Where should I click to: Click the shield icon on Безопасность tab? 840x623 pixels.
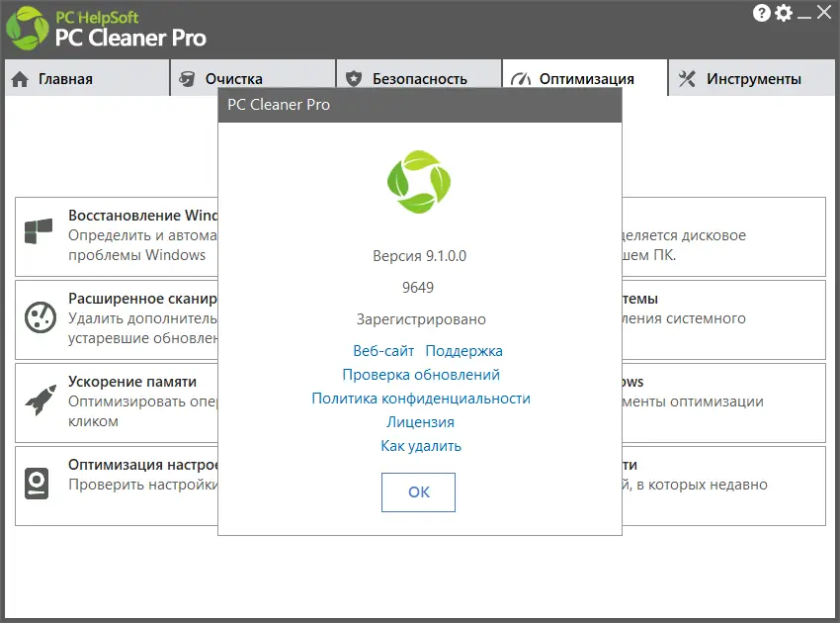pos(354,79)
